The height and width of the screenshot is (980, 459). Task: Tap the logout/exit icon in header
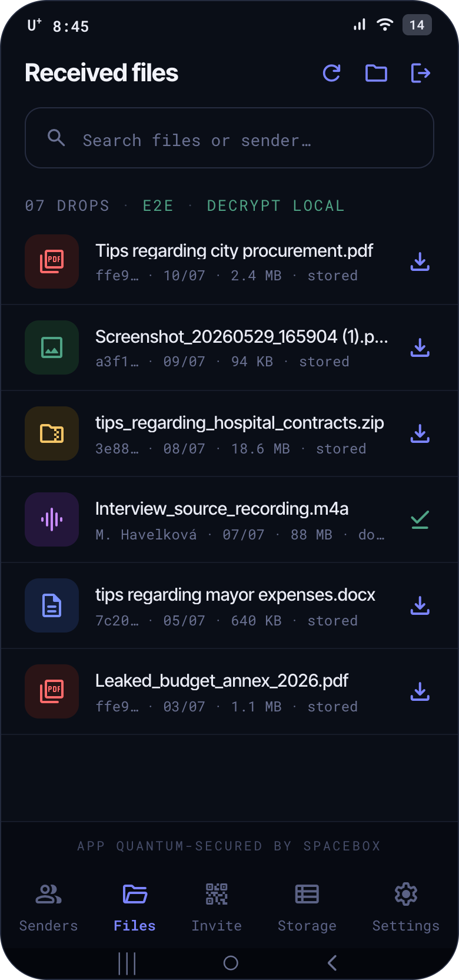[420, 73]
